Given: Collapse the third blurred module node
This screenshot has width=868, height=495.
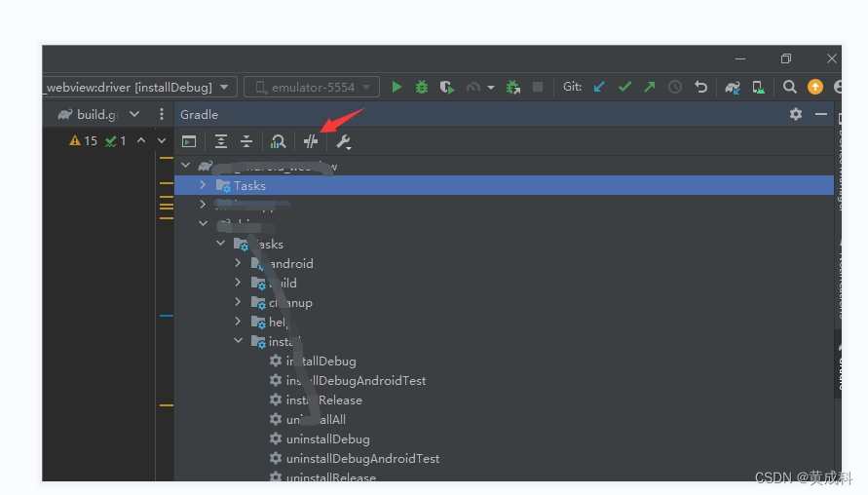Looking at the screenshot, I should [204, 224].
